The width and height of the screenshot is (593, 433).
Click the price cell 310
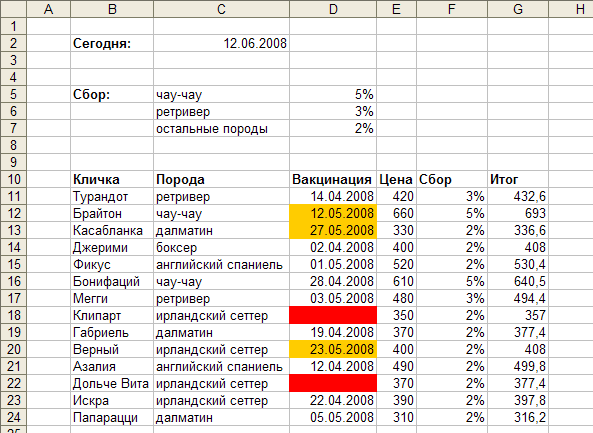pos(396,418)
